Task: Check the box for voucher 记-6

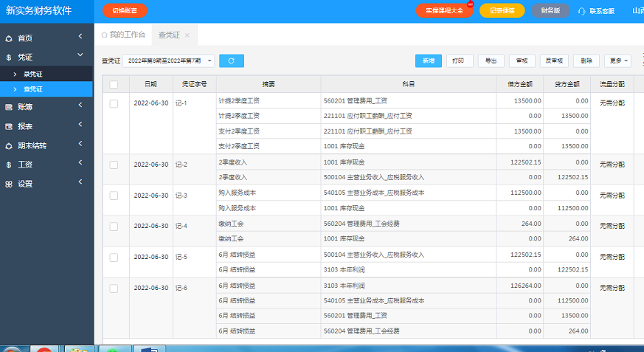Action: coord(114,289)
